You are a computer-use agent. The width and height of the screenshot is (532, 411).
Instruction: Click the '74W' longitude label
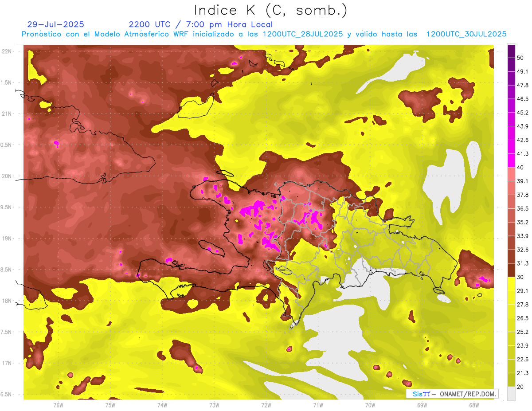(x=162, y=405)
